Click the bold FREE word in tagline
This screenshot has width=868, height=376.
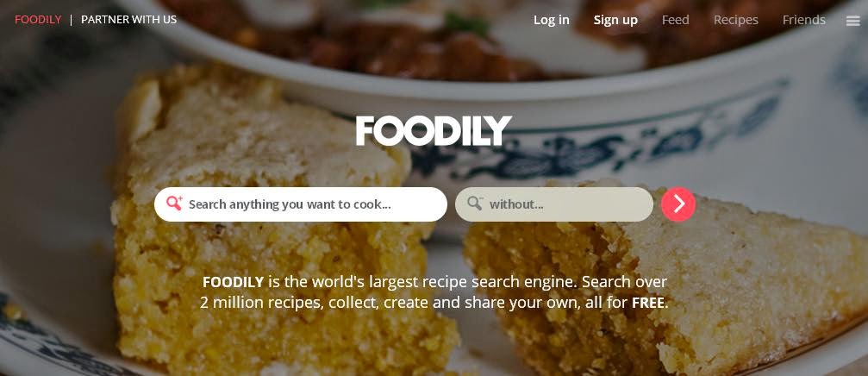click(648, 303)
